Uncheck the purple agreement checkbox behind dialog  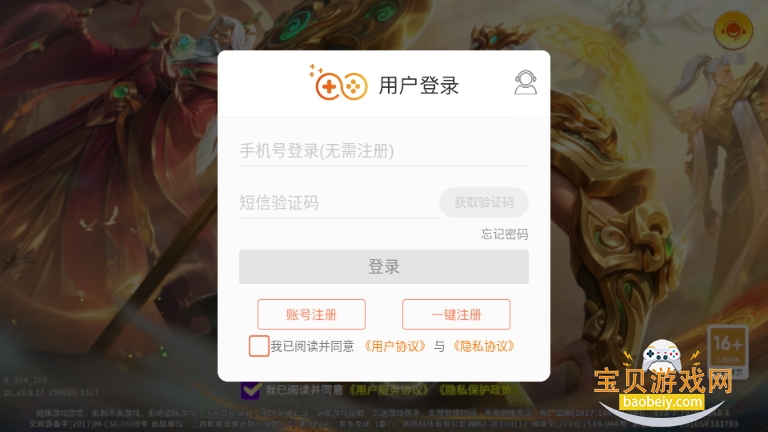point(250,390)
